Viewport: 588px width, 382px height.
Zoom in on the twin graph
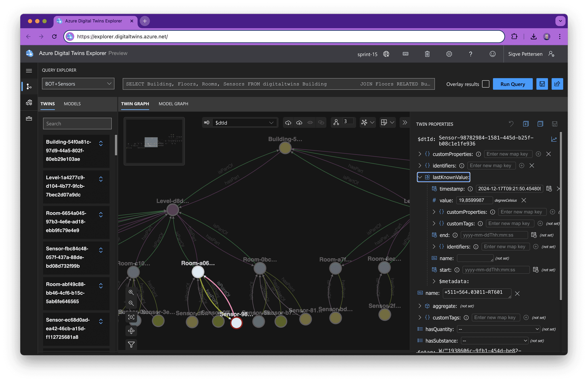click(131, 292)
